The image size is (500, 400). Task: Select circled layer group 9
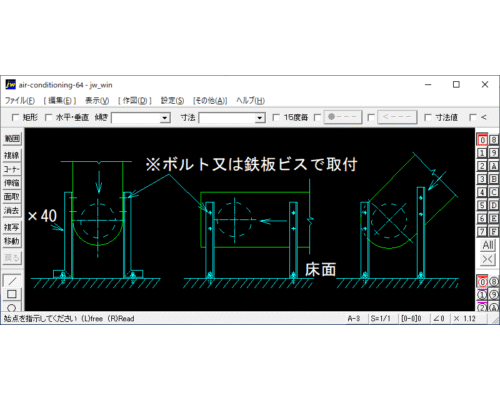click(494, 295)
